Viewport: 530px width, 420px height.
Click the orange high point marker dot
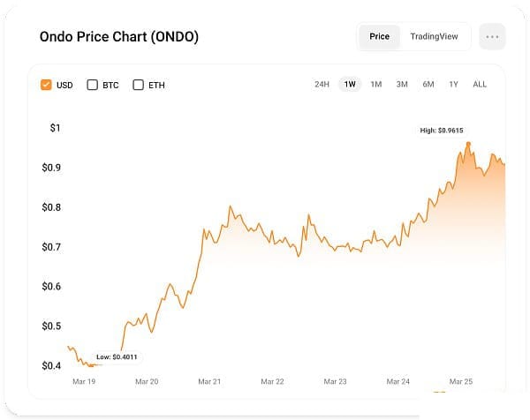[468, 145]
